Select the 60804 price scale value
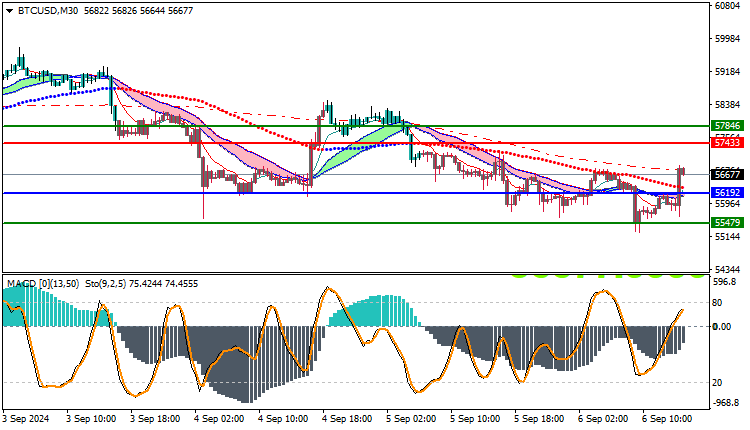Screen dimensions: 750x430 pos(727,6)
